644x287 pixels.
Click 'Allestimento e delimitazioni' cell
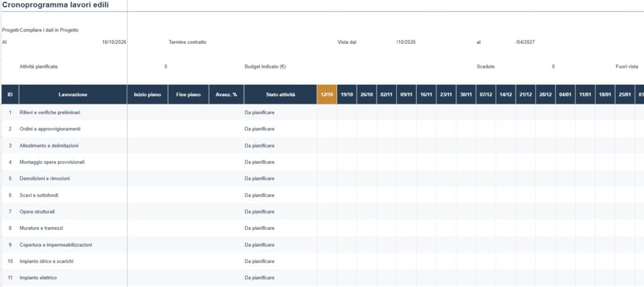pos(73,146)
